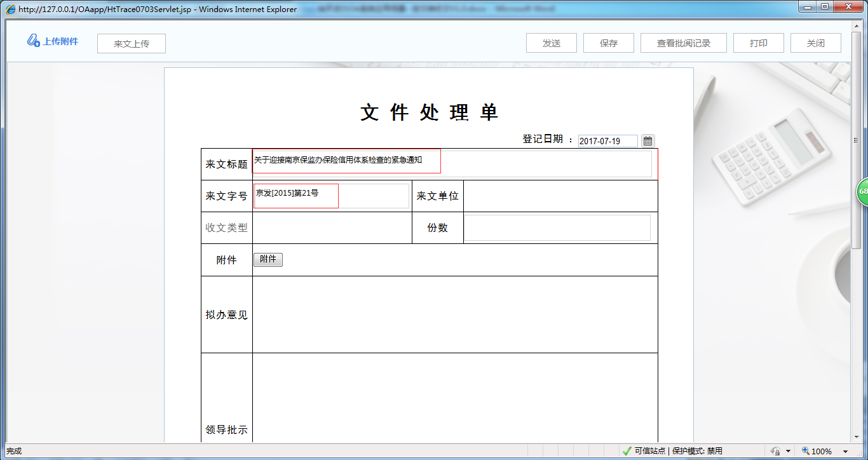Click the empty 拟办意见 opinion area
The width and height of the screenshot is (868, 460).
454,314
